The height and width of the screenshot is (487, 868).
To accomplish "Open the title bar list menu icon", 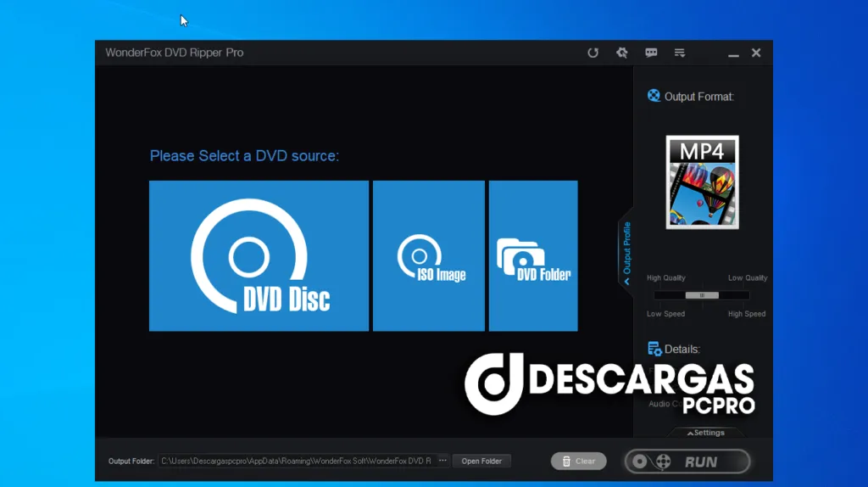I will [x=680, y=53].
